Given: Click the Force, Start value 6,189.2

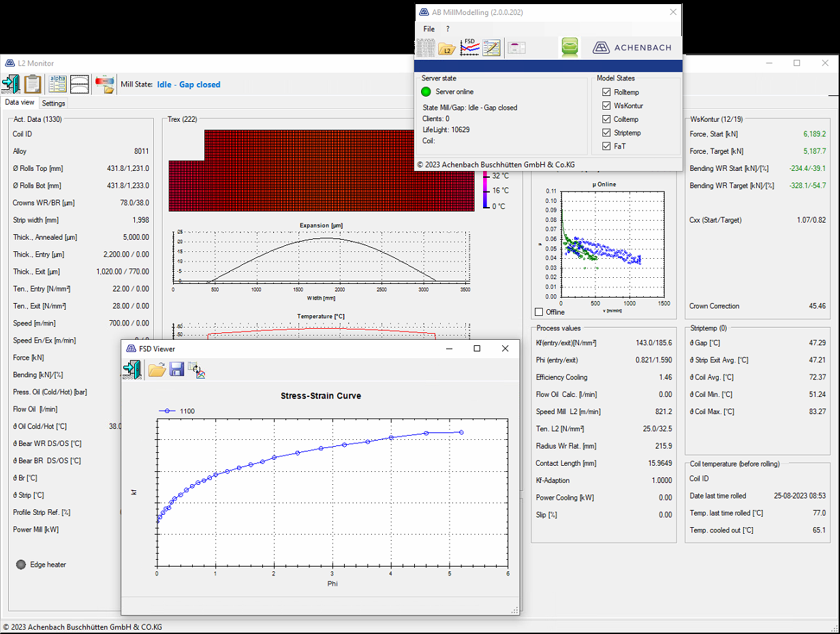Looking at the screenshot, I should click(x=814, y=134).
